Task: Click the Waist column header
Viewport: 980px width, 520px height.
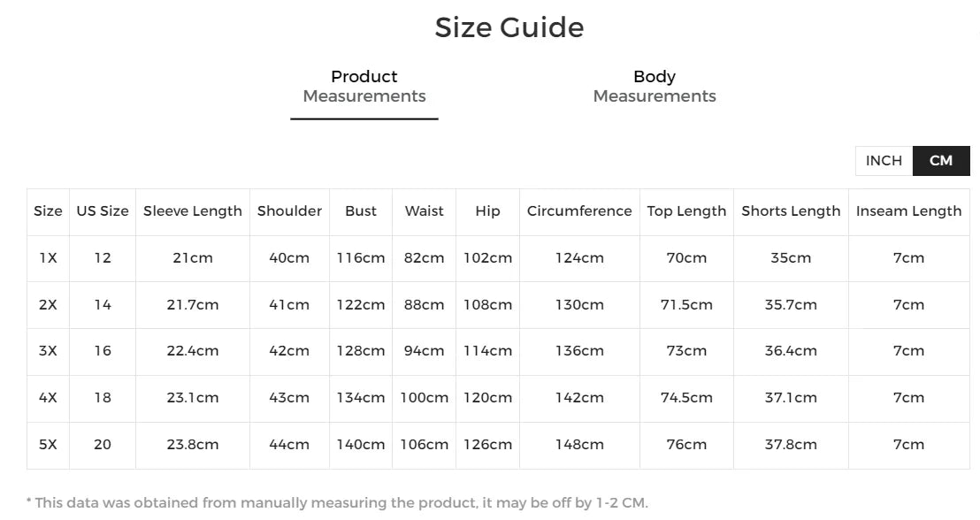Action: (x=424, y=211)
